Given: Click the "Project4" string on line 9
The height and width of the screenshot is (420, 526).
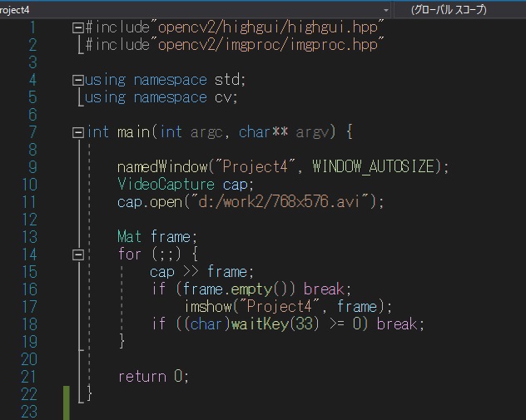Looking at the screenshot, I should point(256,166).
